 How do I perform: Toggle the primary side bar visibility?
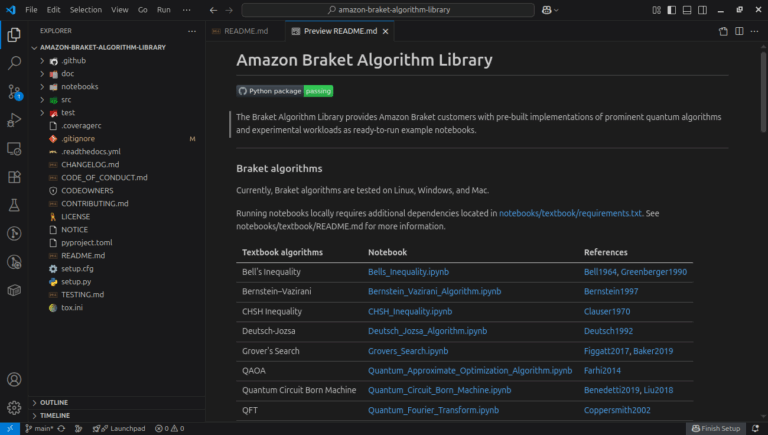pos(672,10)
